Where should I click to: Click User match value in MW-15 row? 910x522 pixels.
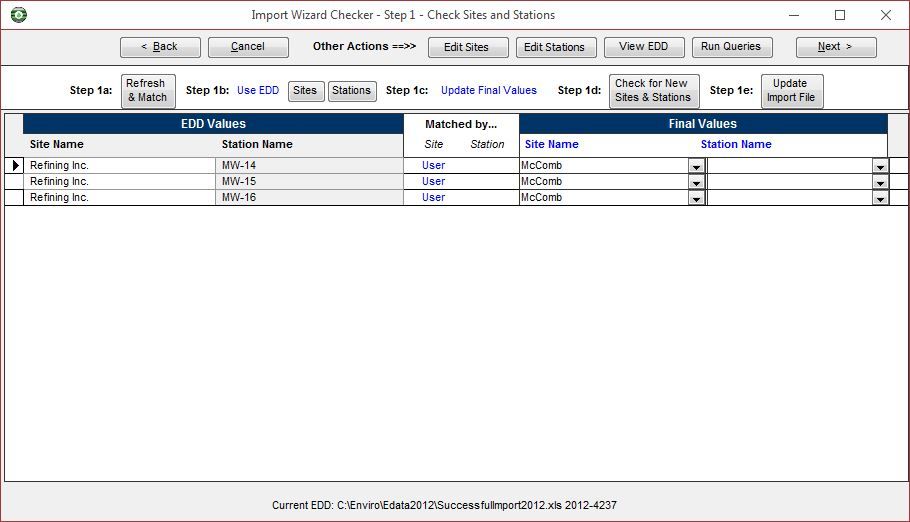tap(434, 182)
